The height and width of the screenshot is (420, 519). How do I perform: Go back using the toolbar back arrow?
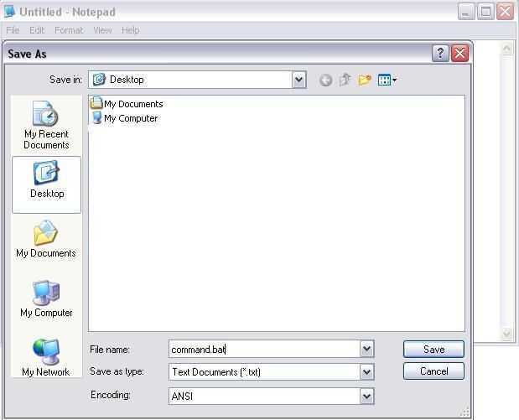pyautogui.click(x=325, y=80)
